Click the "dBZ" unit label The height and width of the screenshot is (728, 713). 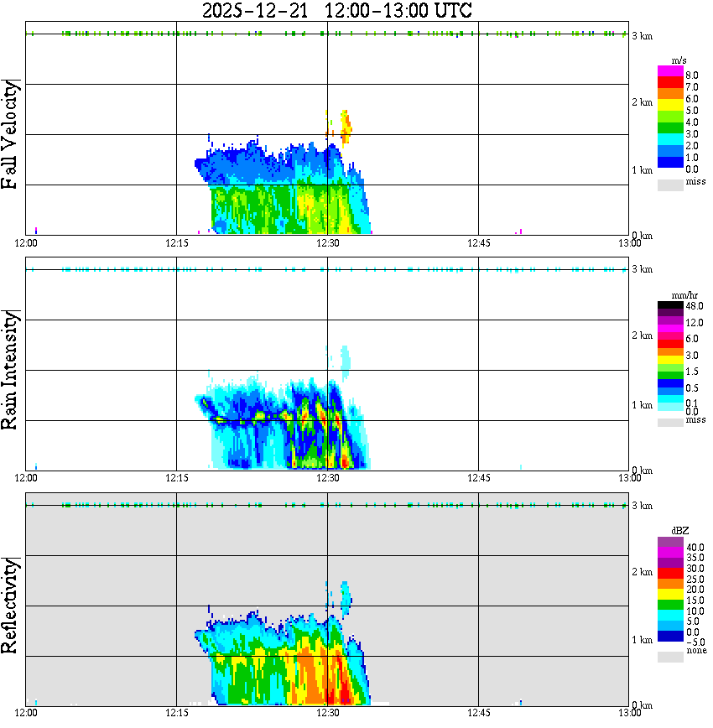coord(679,530)
